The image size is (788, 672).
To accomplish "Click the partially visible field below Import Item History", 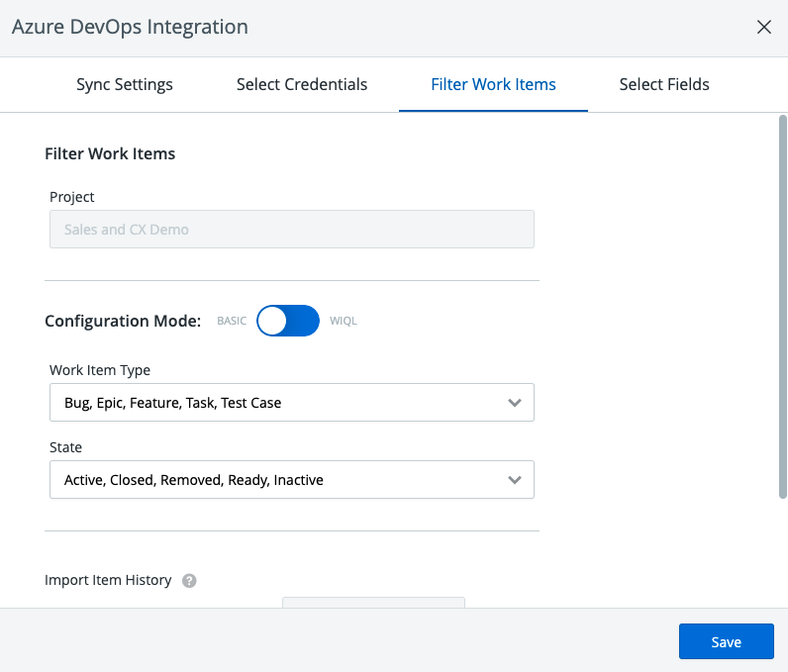I will [x=373, y=602].
